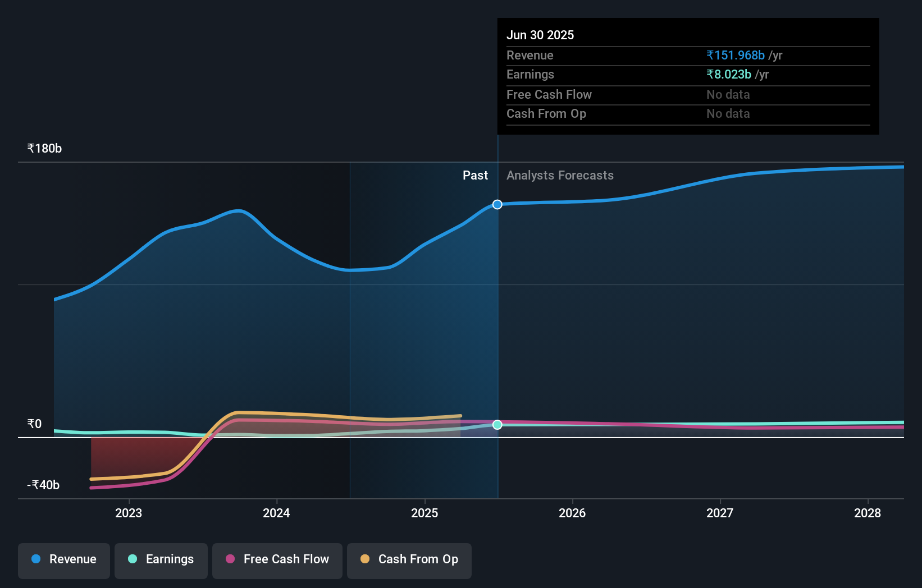The height and width of the screenshot is (588, 922).
Task: Select the Earnings data point marker on chart
Action: [496, 425]
